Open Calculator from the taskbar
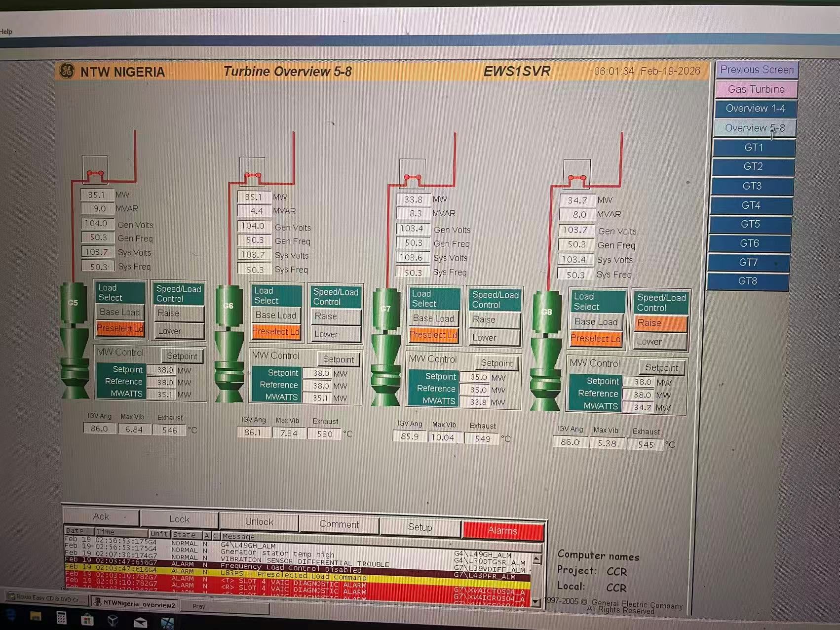 click(x=61, y=618)
